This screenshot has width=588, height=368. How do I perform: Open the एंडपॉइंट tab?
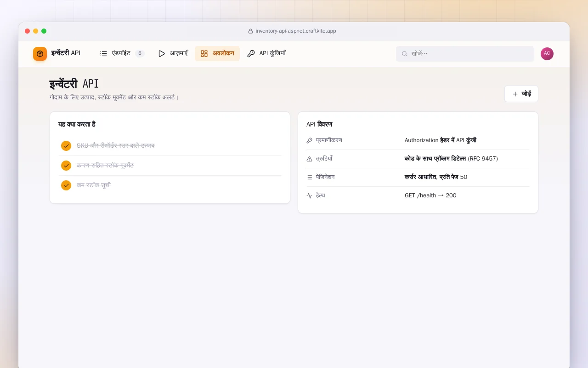click(x=122, y=53)
